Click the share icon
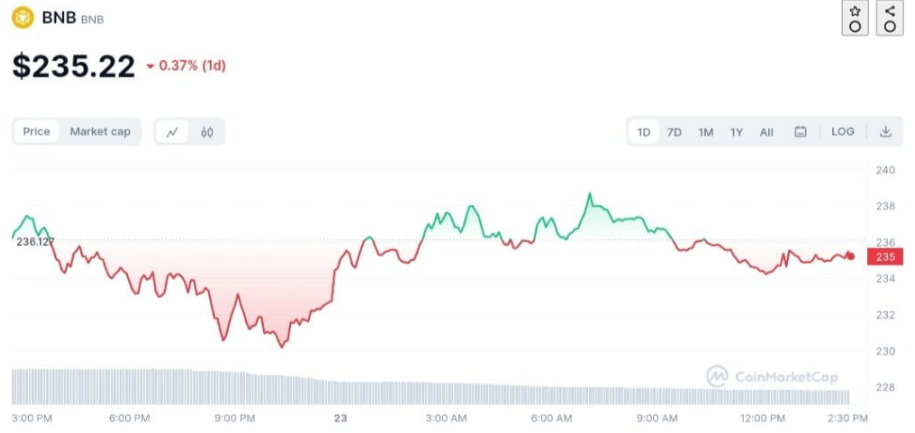This screenshot has width=915, height=433. click(x=889, y=18)
